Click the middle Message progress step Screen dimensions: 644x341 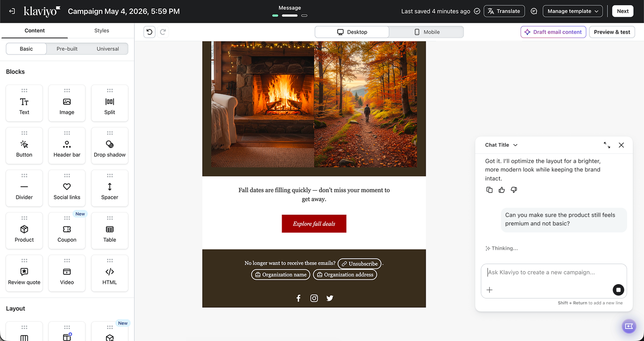point(290,16)
